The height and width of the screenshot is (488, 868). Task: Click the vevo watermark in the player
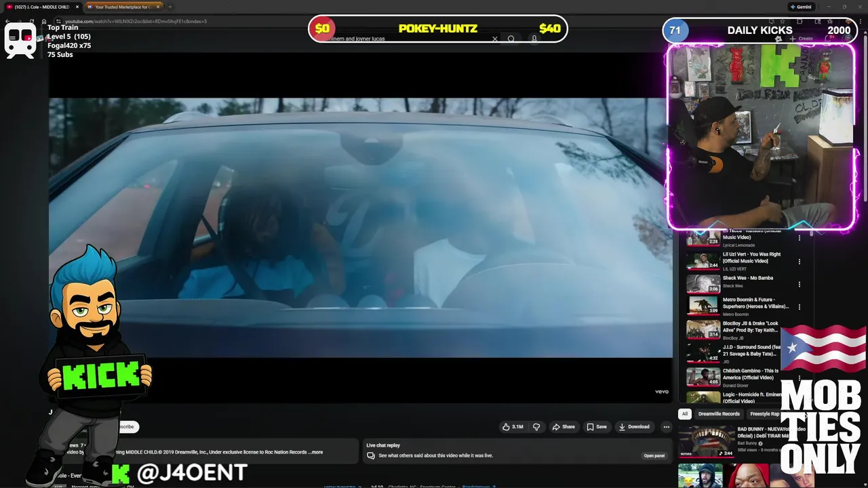[x=661, y=391]
